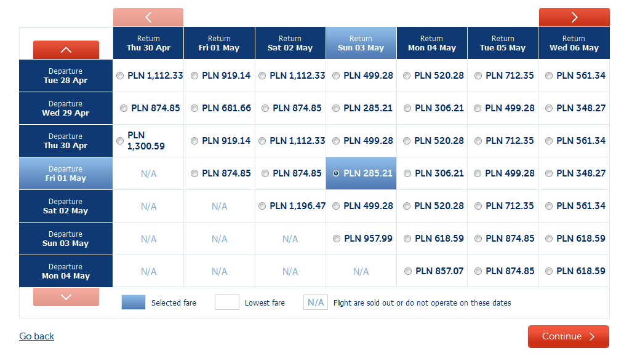Show later departure dates with down arrow
Viewport: 632px width, 364px height.
pyautogui.click(x=66, y=297)
